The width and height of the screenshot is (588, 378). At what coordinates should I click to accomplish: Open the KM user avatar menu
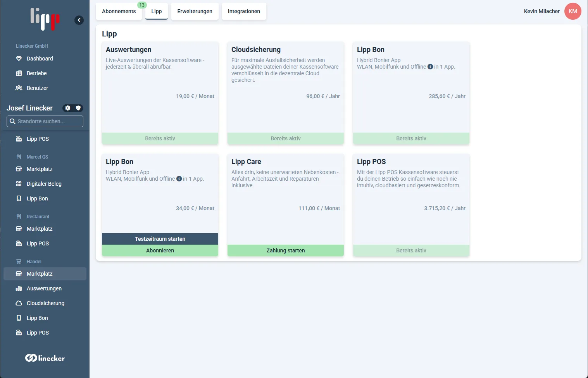click(x=573, y=11)
